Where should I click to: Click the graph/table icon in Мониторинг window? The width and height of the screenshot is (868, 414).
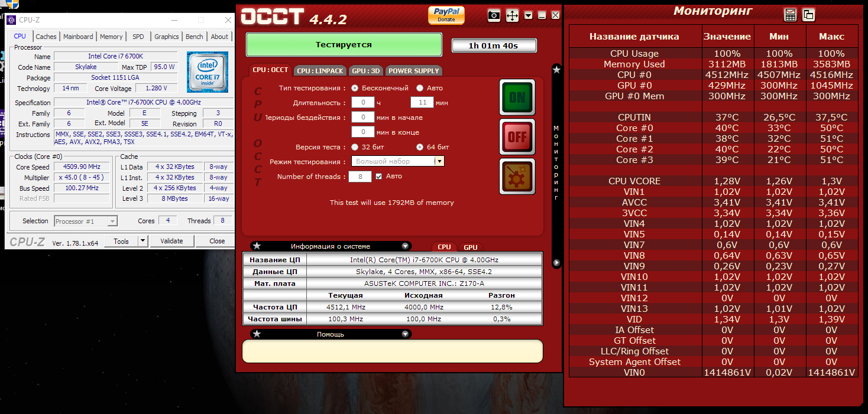point(790,15)
